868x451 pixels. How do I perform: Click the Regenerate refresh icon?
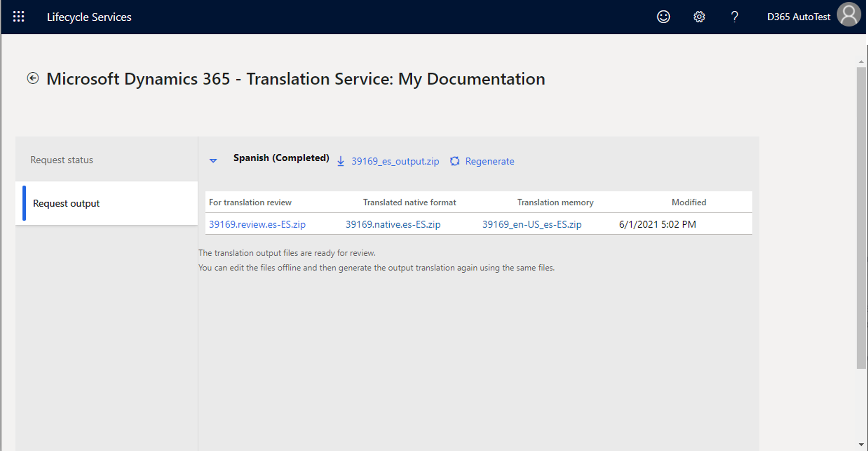tap(455, 161)
